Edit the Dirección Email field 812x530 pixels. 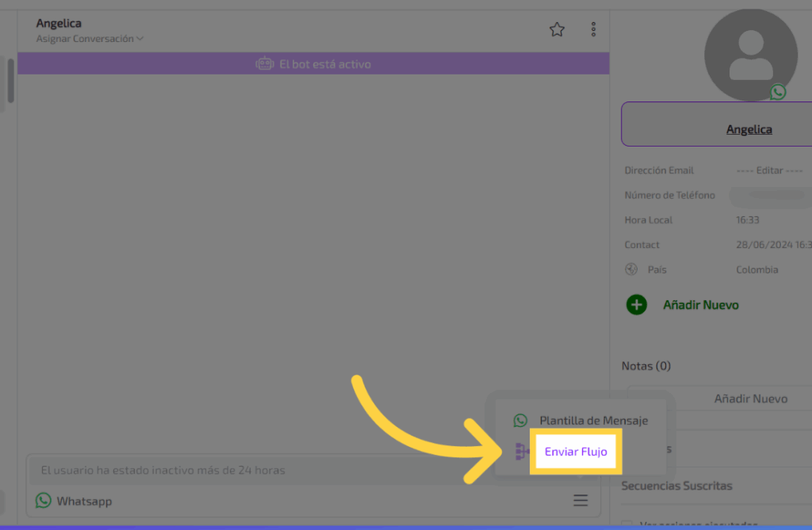pos(768,170)
